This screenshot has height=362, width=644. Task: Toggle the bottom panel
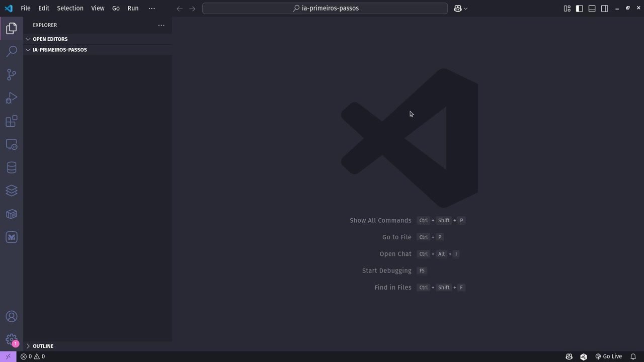[592, 8]
